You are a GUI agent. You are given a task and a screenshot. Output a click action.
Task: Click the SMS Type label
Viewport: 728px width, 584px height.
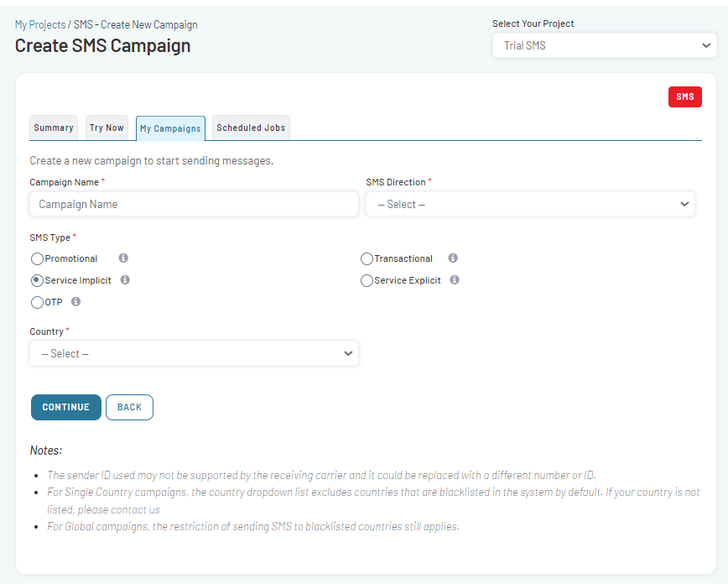pos(50,237)
